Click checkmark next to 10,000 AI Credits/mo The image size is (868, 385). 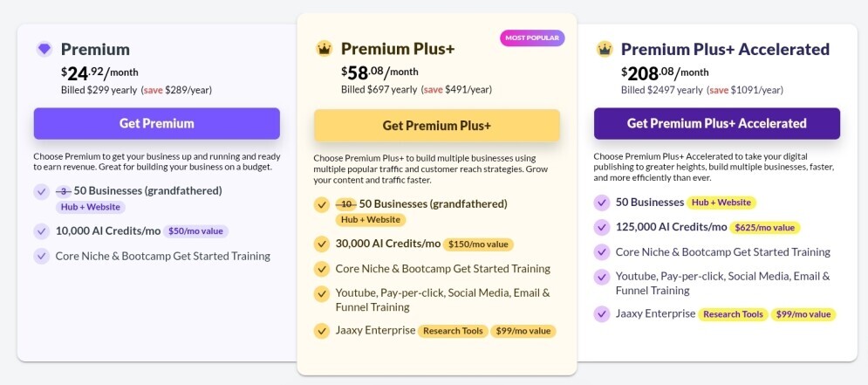pos(41,231)
